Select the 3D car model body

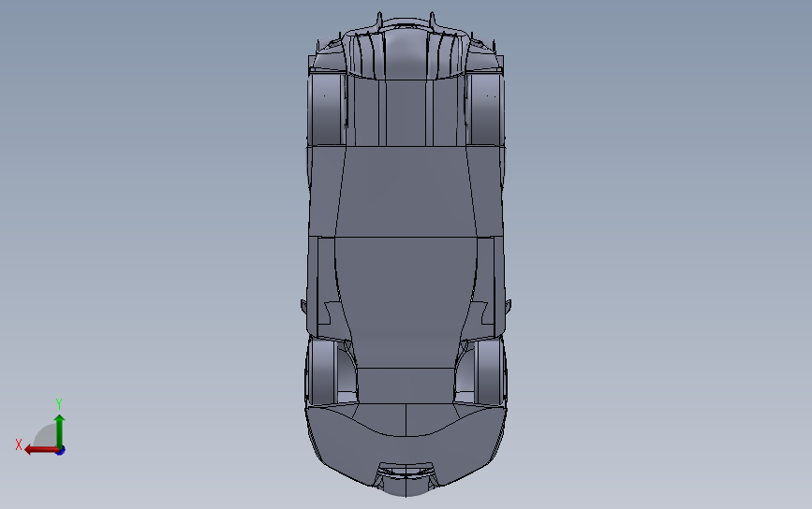point(406,254)
